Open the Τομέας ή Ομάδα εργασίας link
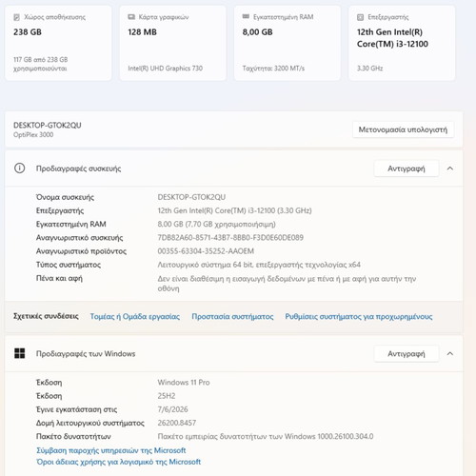Image resolution: width=476 pixels, height=476 pixels. point(135,316)
